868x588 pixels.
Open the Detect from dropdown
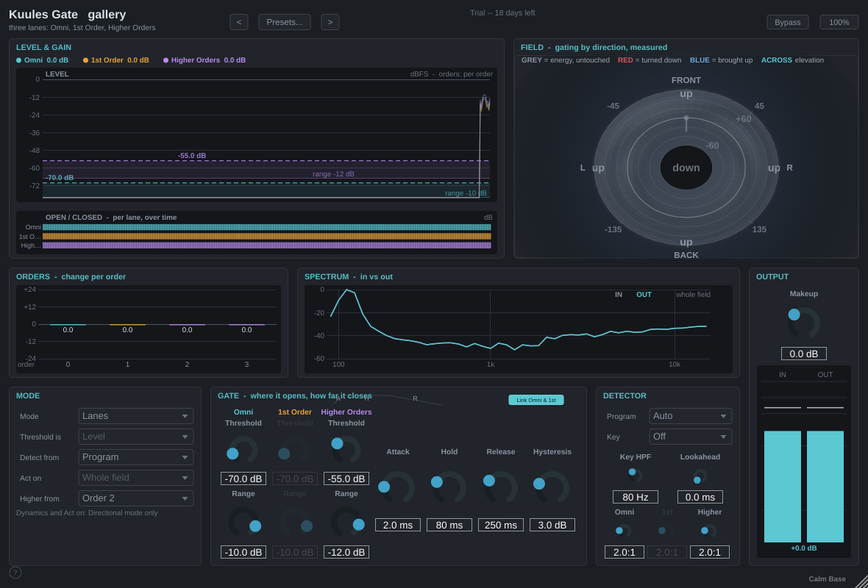coord(136,457)
